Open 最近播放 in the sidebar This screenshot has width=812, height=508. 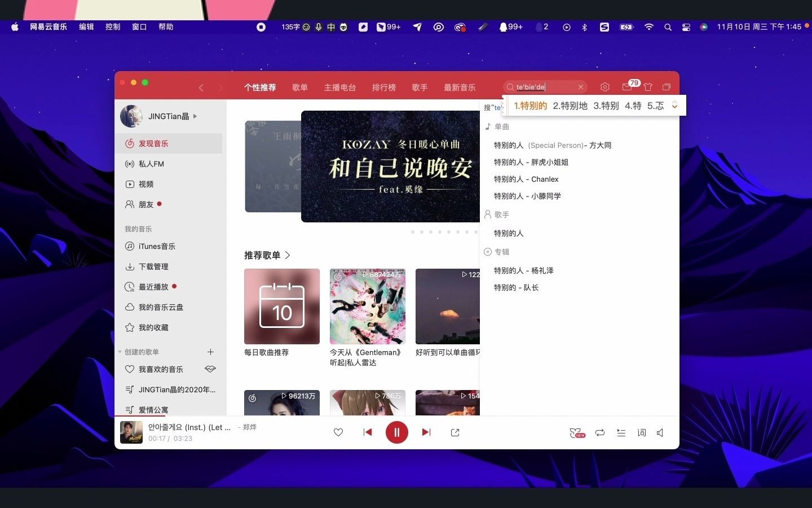point(169,287)
